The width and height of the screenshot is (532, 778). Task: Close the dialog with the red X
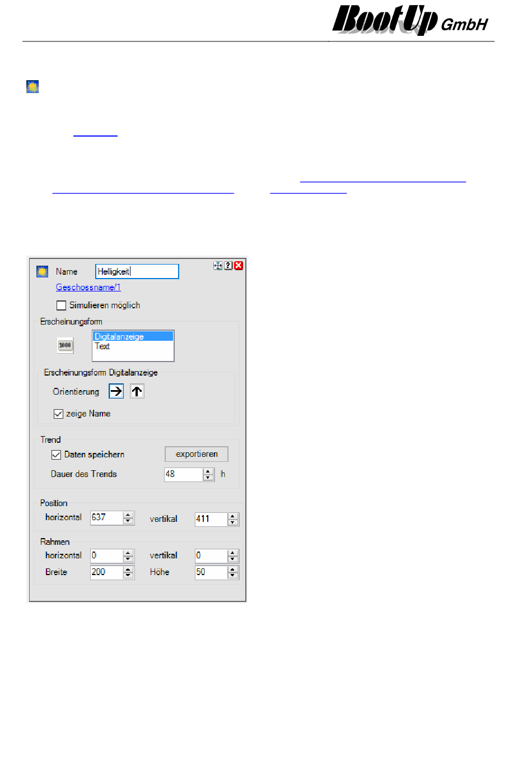[x=239, y=266]
